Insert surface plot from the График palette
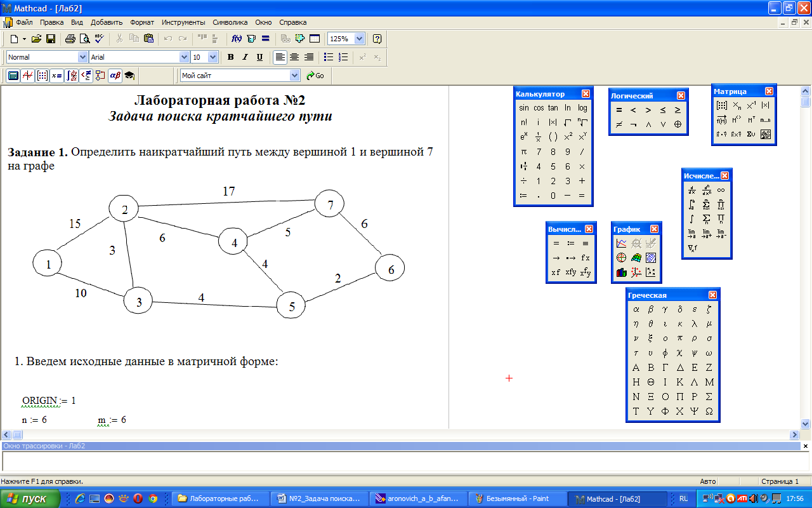812x508 pixels. (x=636, y=258)
